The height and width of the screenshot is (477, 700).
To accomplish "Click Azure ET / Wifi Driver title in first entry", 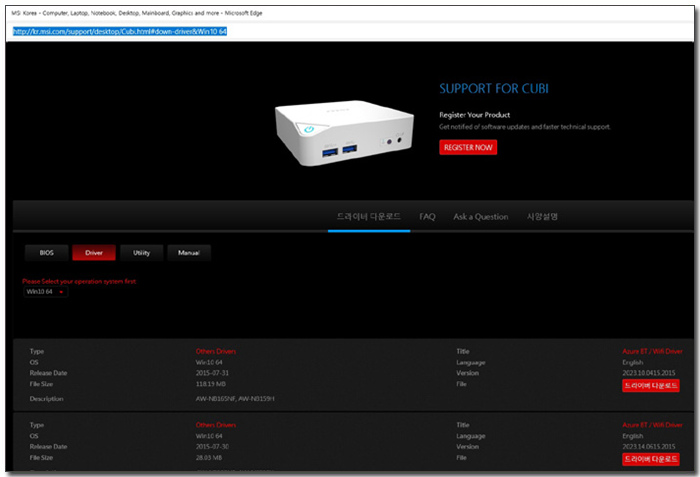I will [x=652, y=351].
